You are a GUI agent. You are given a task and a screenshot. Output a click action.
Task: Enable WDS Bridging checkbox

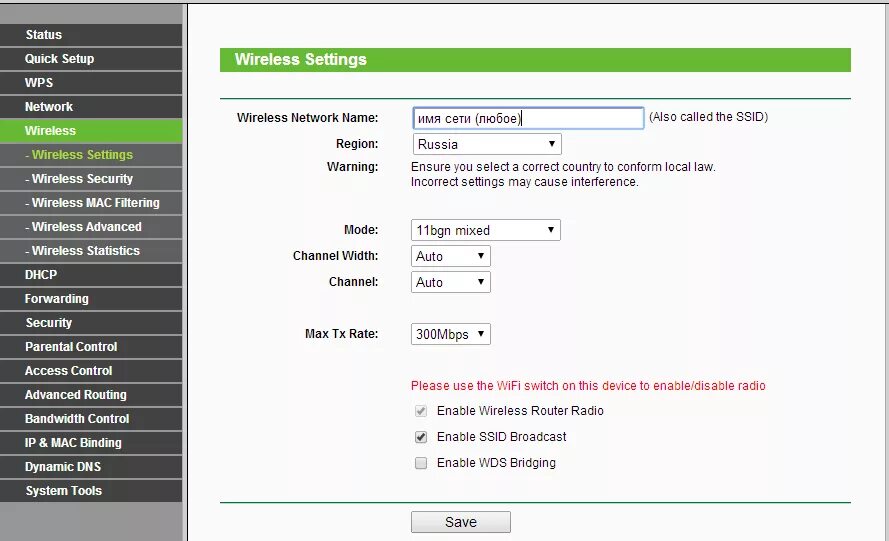tap(421, 463)
